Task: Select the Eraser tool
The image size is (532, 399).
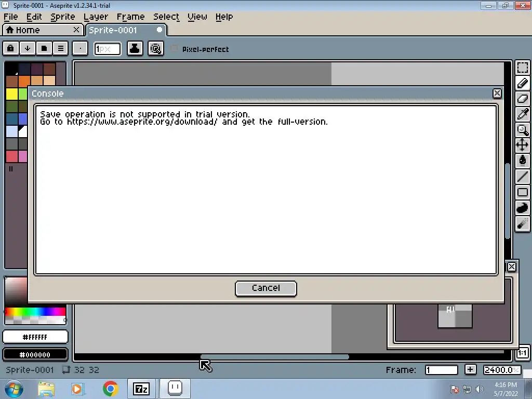Action: [x=523, y=99]
